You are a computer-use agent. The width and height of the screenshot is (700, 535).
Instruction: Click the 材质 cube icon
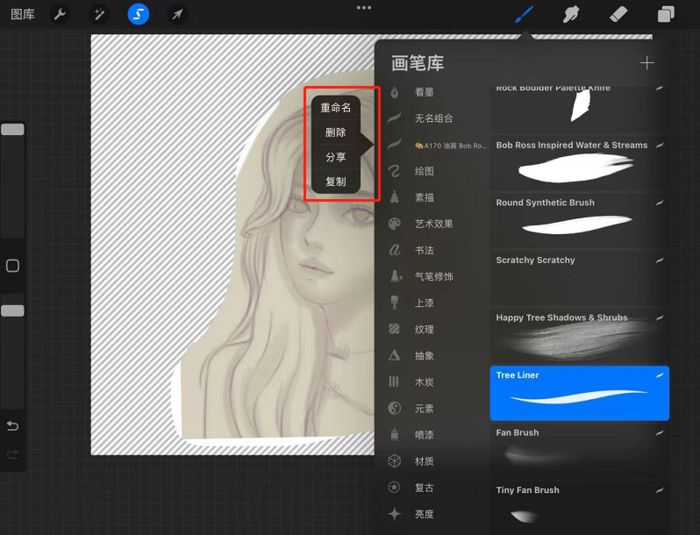pos(394,461)
